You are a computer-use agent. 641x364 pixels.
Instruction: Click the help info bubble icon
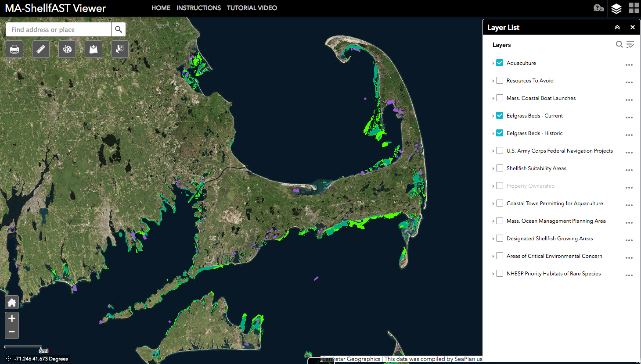coord(598,8)
